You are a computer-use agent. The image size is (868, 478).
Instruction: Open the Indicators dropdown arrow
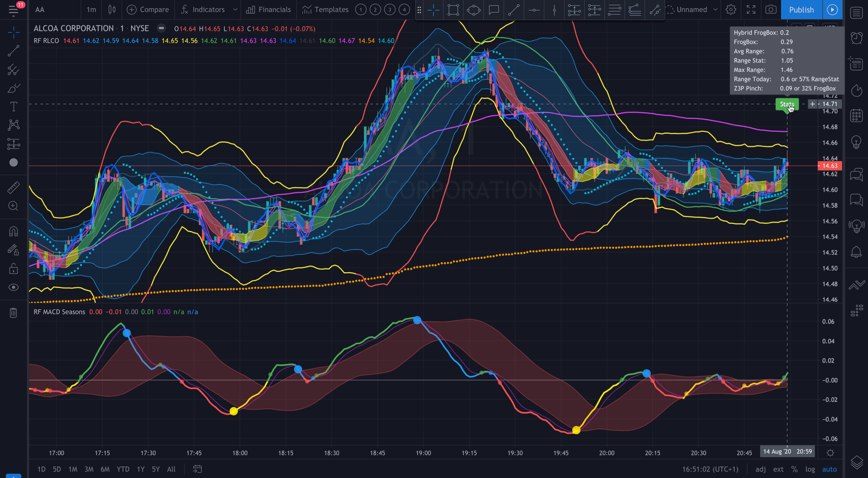tap(236, 9)
